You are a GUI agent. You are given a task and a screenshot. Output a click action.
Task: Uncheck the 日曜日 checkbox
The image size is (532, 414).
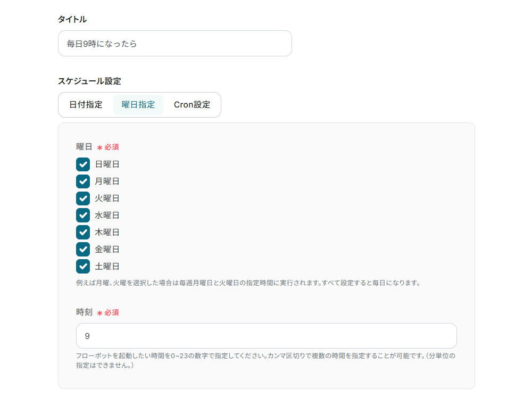pyautogui.click(x=83, y=164)
